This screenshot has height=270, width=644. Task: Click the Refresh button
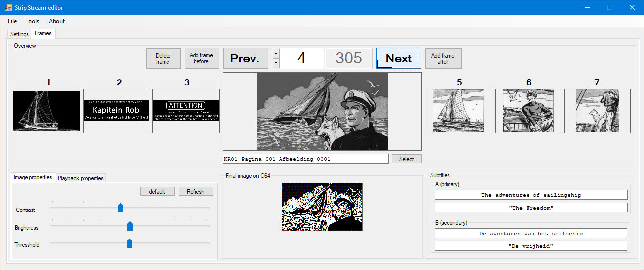click(x=196, y=192)
